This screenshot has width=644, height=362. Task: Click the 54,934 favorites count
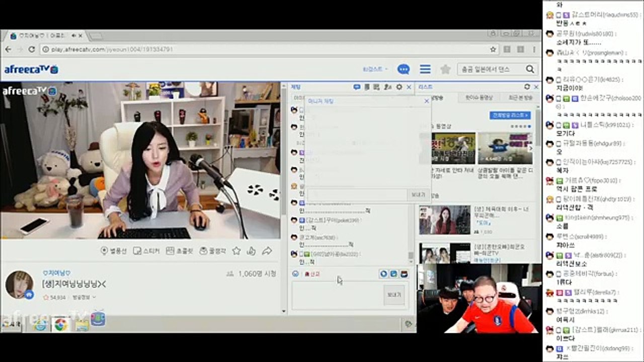click(x=54, y=298)
